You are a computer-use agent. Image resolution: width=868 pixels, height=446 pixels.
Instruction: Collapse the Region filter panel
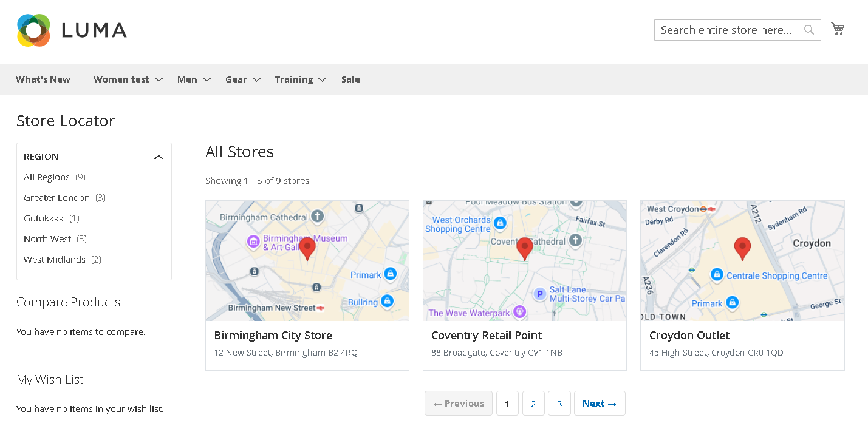coord(159,157)
